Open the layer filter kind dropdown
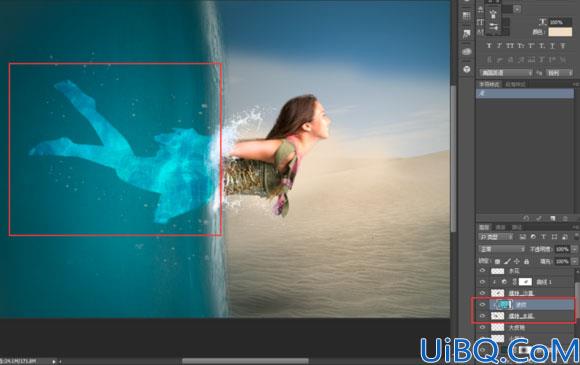This screenshot has width=580, height=365. 496,237
